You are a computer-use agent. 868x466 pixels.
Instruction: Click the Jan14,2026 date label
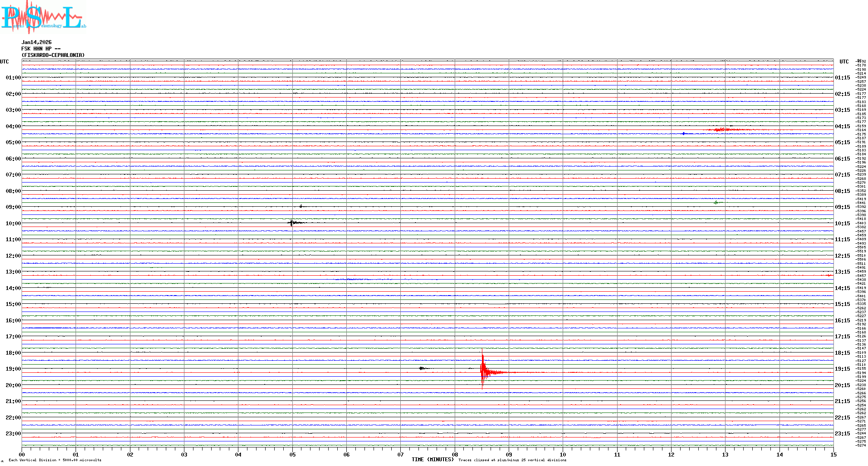point(36,42)
